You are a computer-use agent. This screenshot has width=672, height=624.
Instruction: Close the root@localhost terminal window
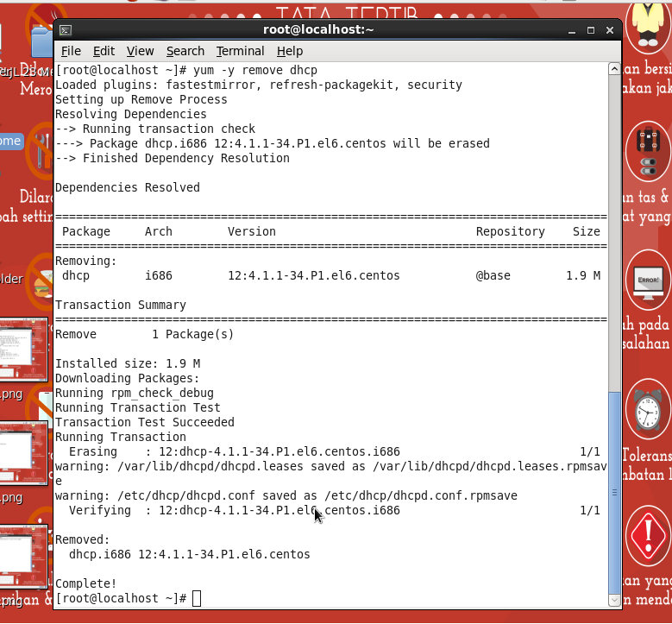[x=610, y=30]
